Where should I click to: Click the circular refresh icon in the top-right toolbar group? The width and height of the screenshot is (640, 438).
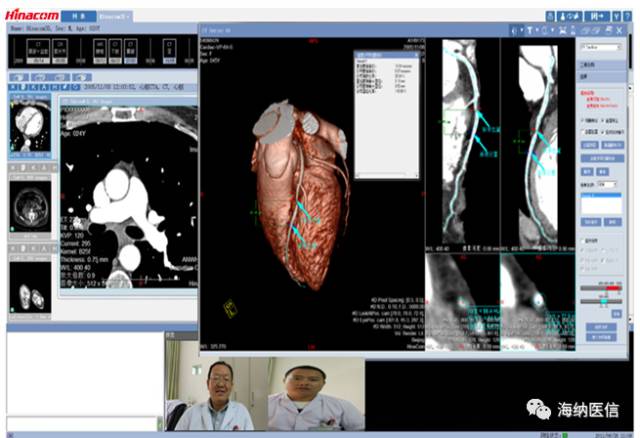(570, 16)
